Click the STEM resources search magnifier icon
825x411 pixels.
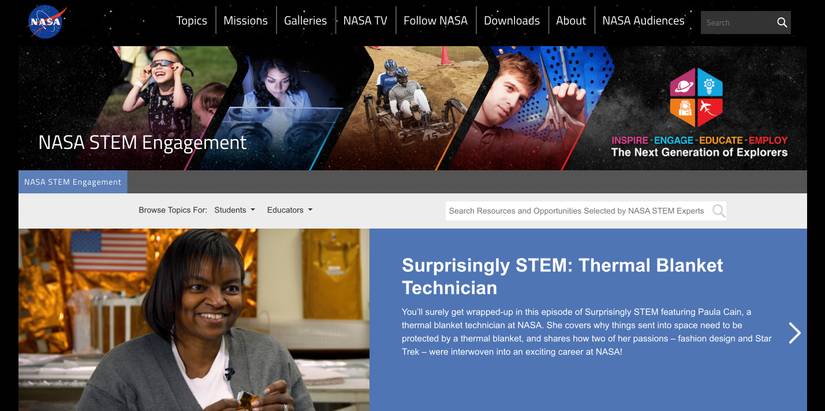[x=718, y=210]
